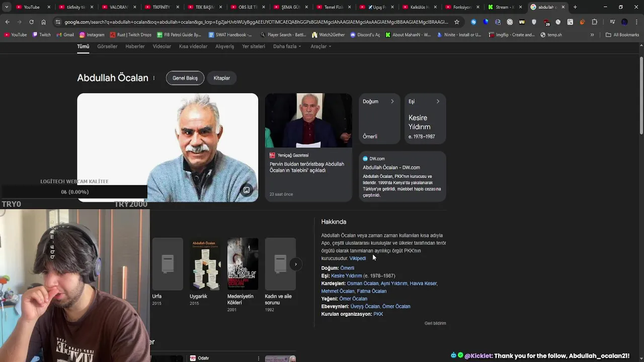Open the Uygarlık book cover
Screen dimensions: 644x362
[x=205, y=264]
